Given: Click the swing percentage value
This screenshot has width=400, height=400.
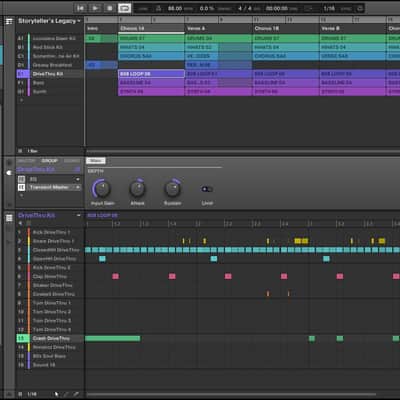Looking at the screenshot, I should click(x=207, y=8).
